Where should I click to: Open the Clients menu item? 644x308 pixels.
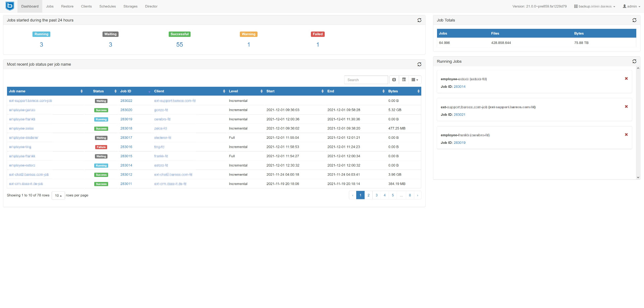[86, 6]
